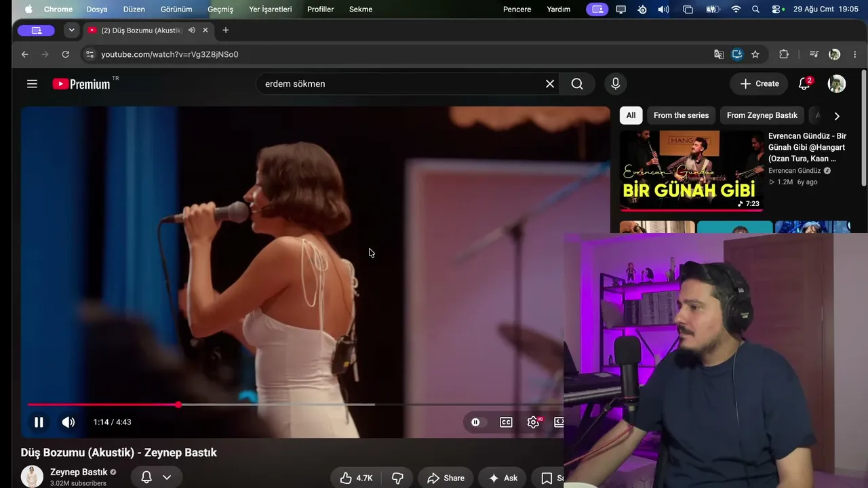The width and height of the screenshot is (868, 488).
Task: Ask about this video
Action: click(503, 478)
